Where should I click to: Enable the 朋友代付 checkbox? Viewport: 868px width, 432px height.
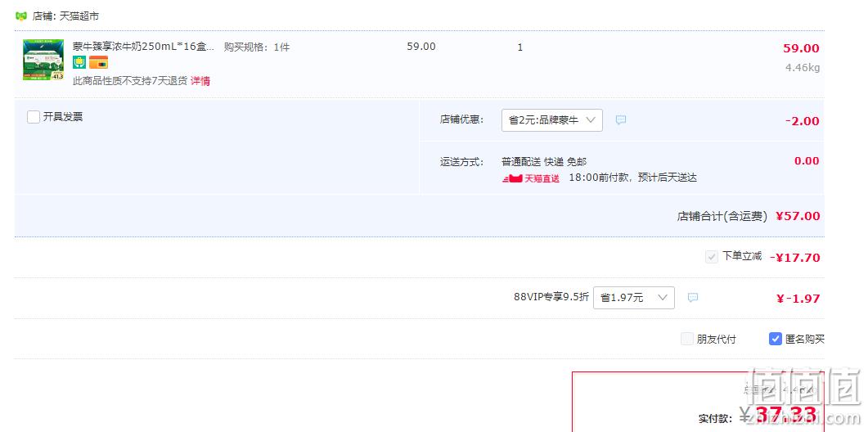pos(687,339)
